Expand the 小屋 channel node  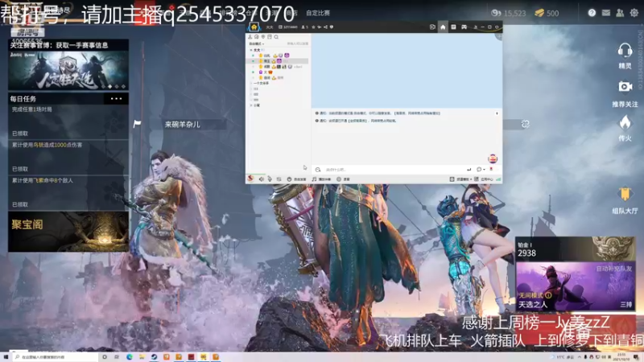tap(251, 105)
